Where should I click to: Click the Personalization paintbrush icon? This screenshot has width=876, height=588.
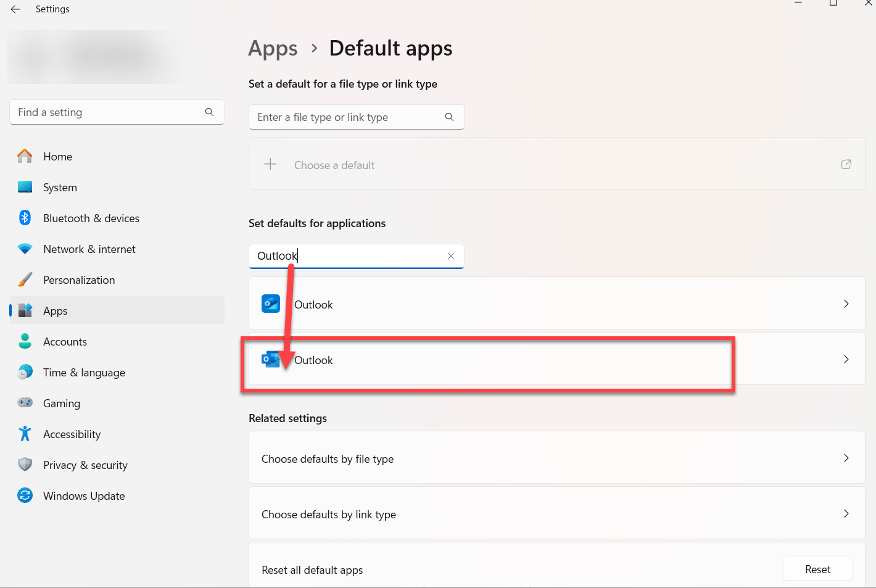tap(25, 280)
